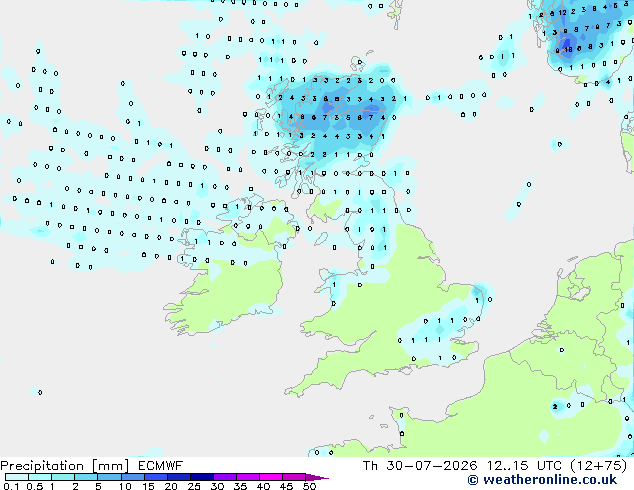
Task: Pick the 0.1–0.5 mm legend swatch
Action: pyautogui.click(x=17, y=477)
